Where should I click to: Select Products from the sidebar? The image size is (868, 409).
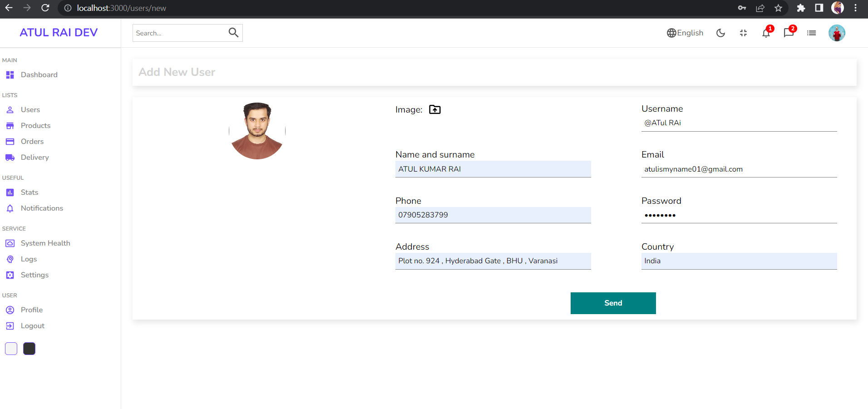pyautogui.click(x=36, y=125)
